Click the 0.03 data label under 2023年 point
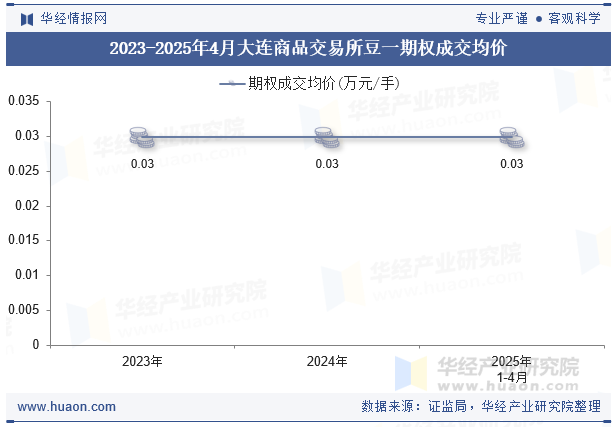The width and height of the screenshot is (615, 427). (142, 164)
